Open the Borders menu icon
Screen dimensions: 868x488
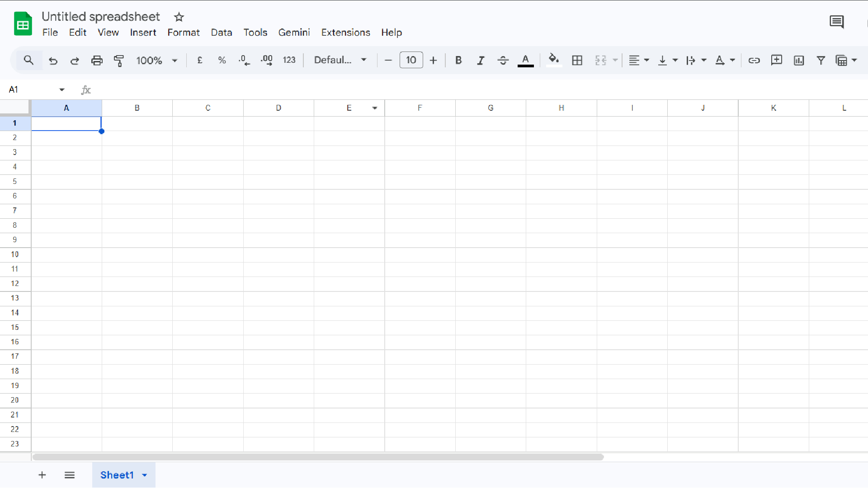(x=577, y=60)
